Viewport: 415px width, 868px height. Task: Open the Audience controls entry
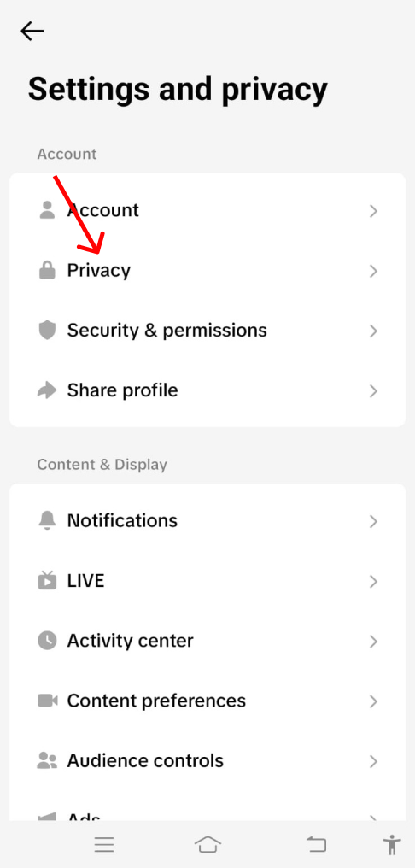(x=207, y=761)
